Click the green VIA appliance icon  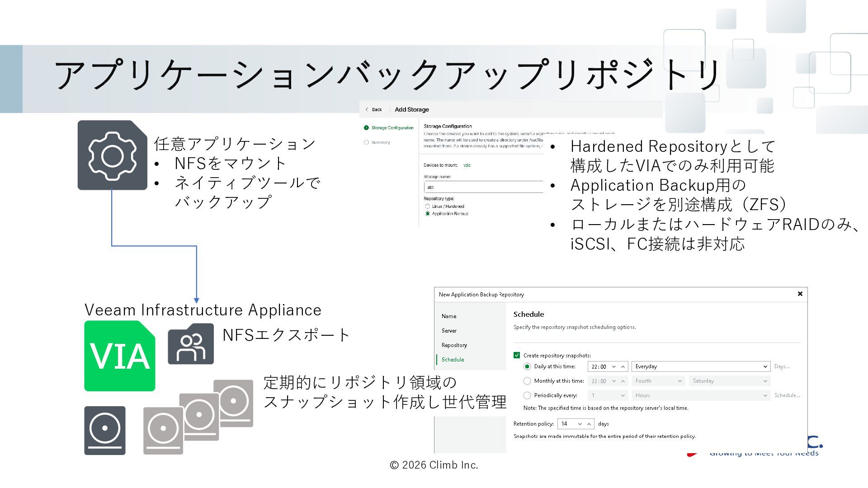point(120,356)
